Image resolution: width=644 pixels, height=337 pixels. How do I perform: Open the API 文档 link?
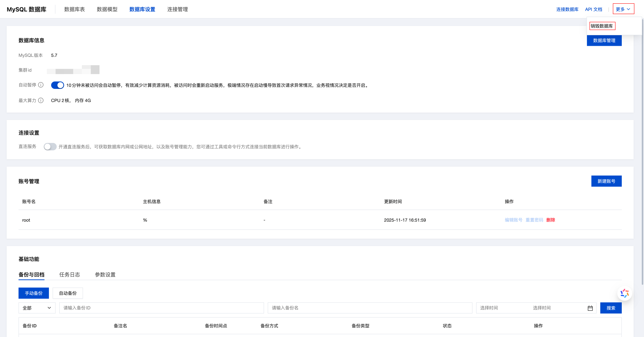pyautogui.click(x=593, y=9)
